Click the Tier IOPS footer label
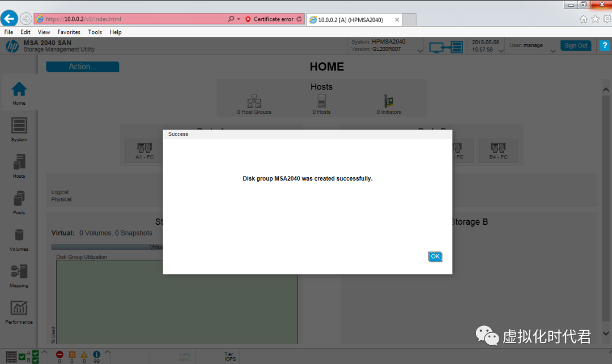The image size is (612, 364). click(x=230, y=357)
